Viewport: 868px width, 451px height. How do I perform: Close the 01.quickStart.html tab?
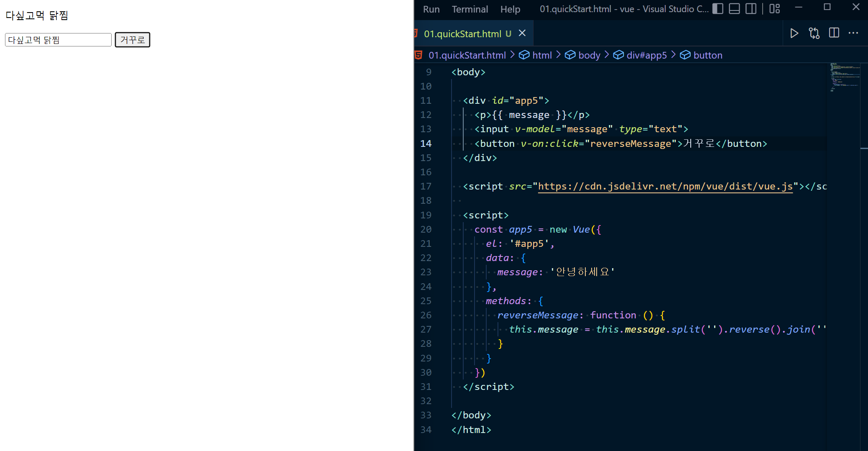point(522,33)
